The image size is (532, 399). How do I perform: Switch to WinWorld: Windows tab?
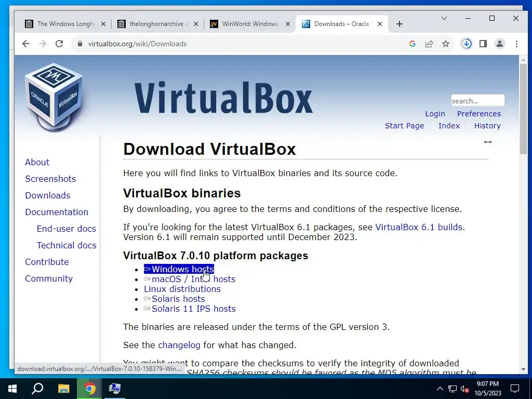[249, 24]
